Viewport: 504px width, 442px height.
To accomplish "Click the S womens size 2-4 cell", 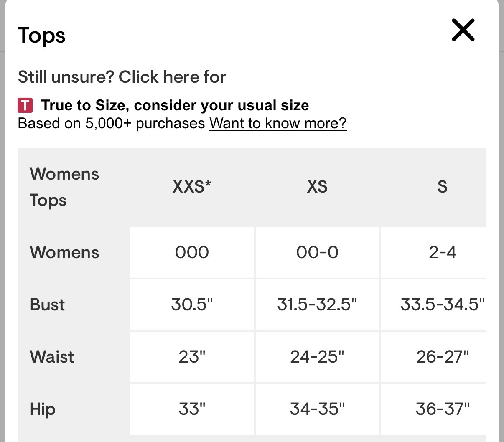I will (x=442, y=252).
